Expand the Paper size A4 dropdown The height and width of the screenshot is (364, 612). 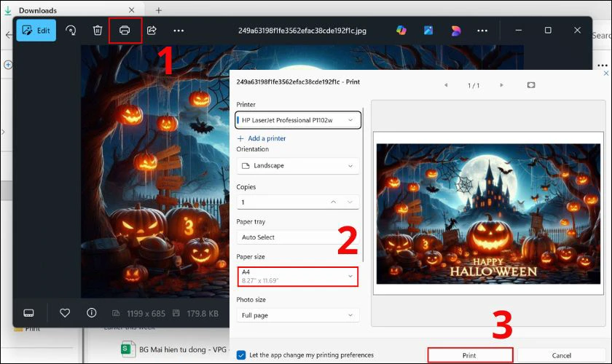[298, 277]
